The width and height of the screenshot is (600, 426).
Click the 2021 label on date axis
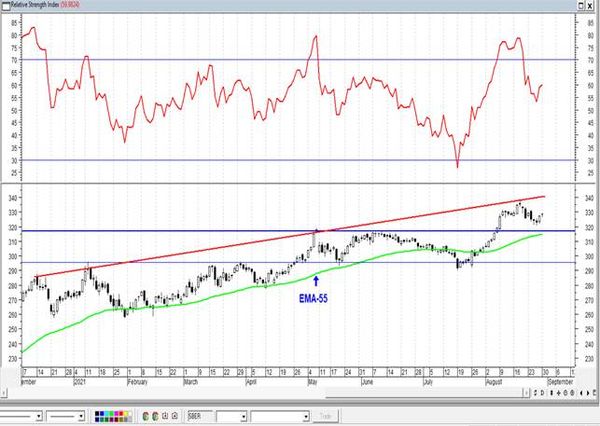[x=80, y=382]
